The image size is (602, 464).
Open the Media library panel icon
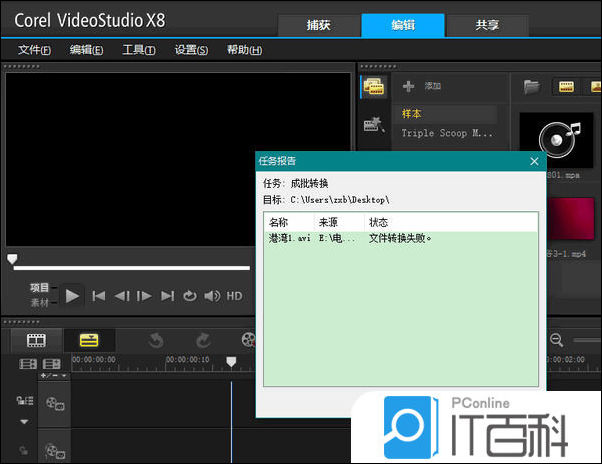[374, 87]
